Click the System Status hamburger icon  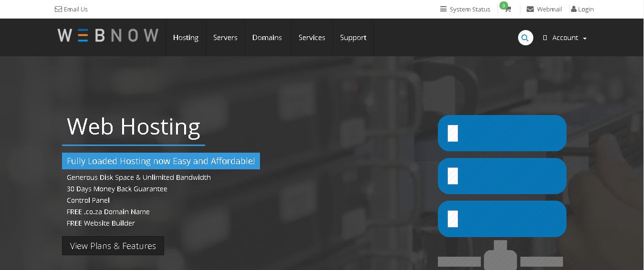[x=444, y=9]
